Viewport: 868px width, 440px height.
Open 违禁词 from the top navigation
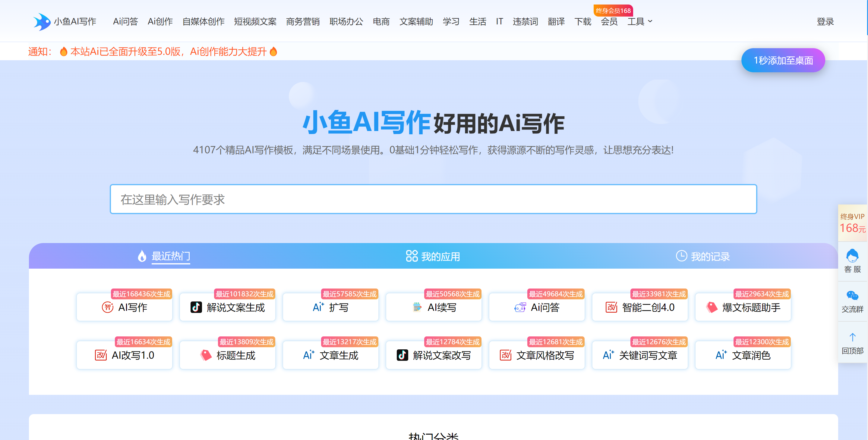point(525,22)
